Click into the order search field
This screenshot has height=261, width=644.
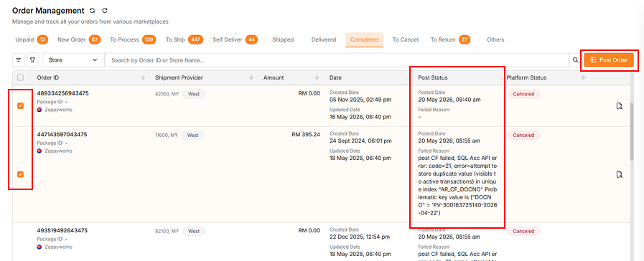pyautogui.click(x=337, y=60)
